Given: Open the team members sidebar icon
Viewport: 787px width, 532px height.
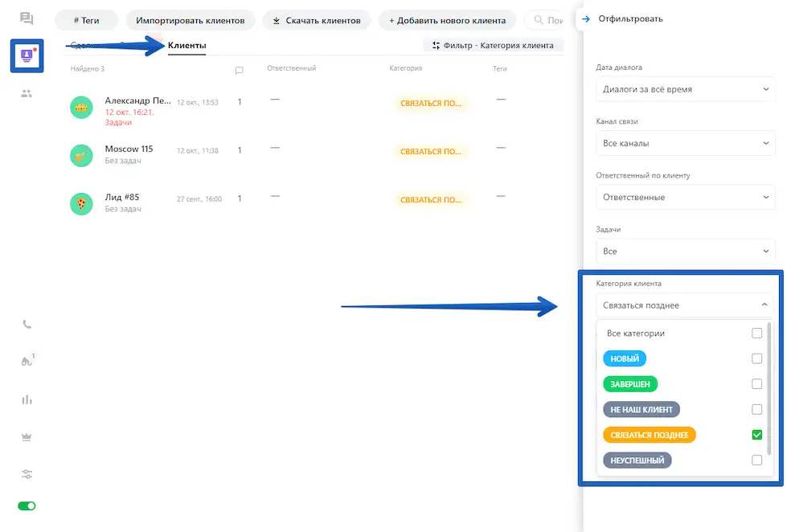Looking at the screenshot, I should (27, 93).
